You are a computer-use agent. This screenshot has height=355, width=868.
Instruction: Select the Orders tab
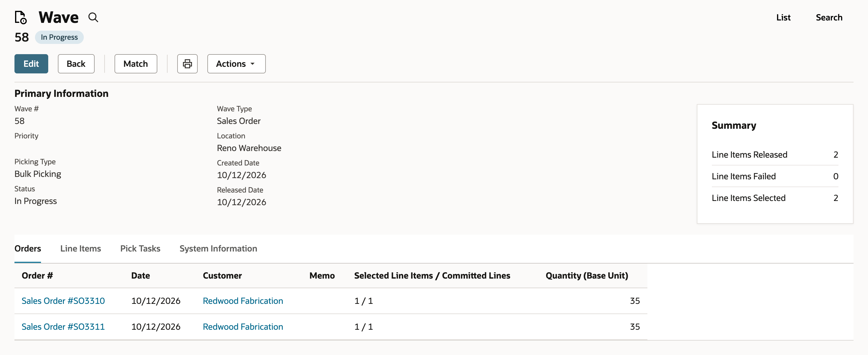click(28, 248)
